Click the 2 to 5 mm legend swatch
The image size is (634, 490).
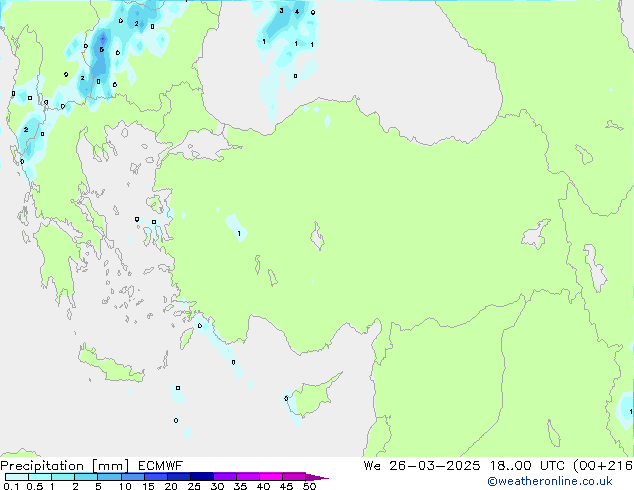pyautogui.click(x=86, y=477)
